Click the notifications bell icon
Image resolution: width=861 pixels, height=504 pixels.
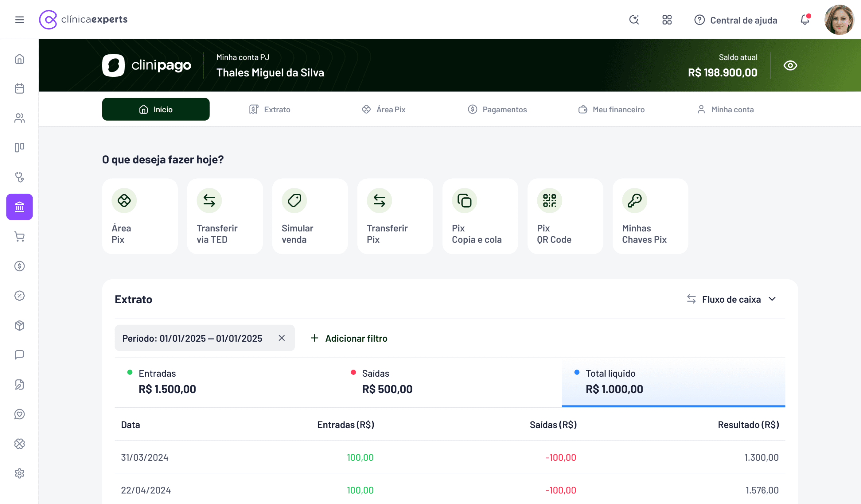click(805, 20)
